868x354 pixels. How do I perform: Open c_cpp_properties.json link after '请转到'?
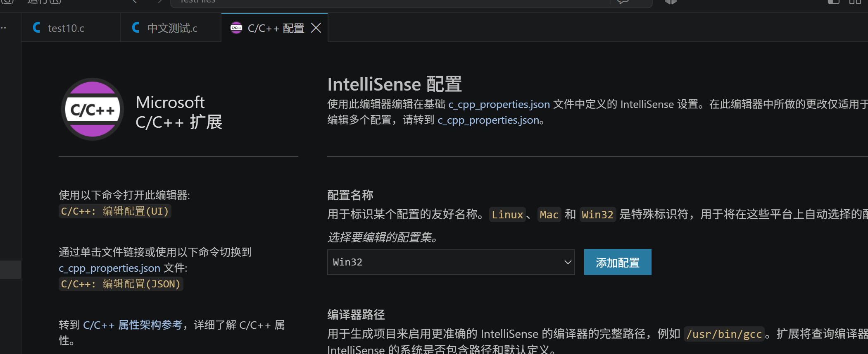click(488, 120)
